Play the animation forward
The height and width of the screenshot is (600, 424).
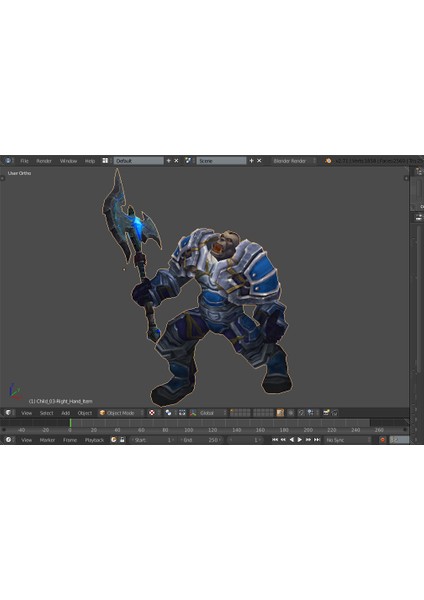tap(300, 440)
